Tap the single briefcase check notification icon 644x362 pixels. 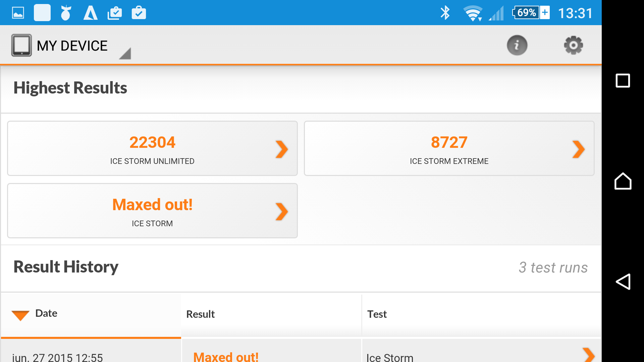click(139, 13)
